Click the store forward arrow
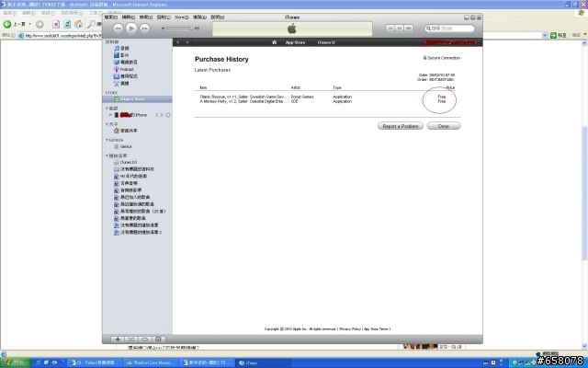 (187, 42)
